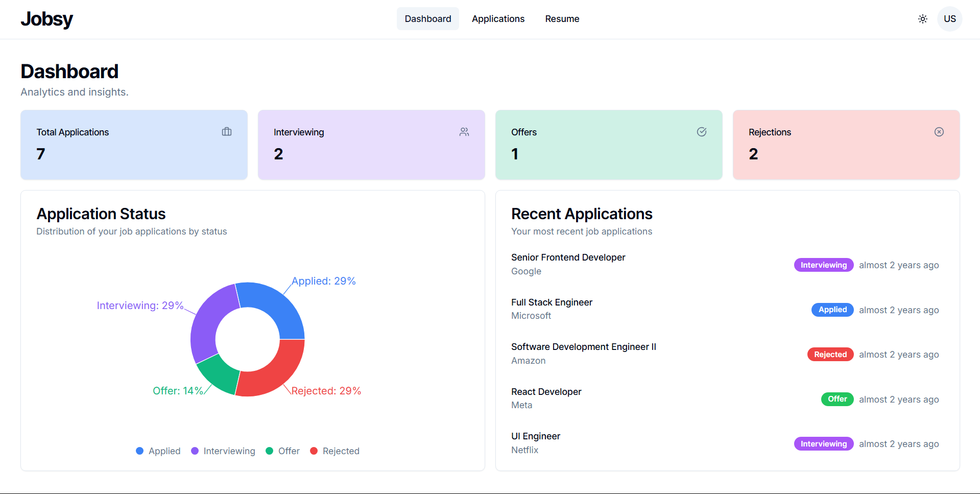Click the Jobsy logo
Viewport: 980px width, 494px height.
point(47,19)
